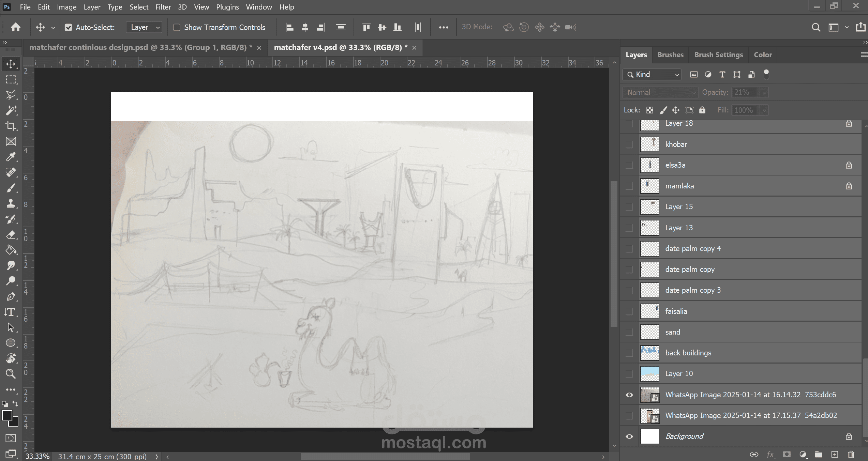The height and width of the screenshot is (461, 868).
Task: Open the Filter menu
Action: point(163,7)
